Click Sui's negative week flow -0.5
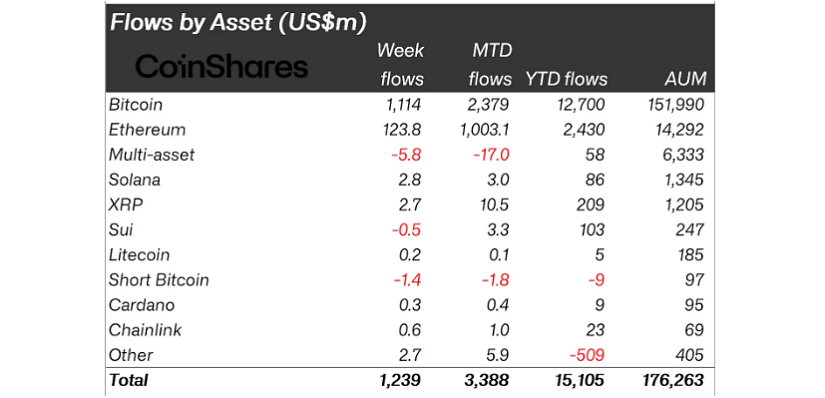This screenshot has height=398, width=825. click(x=408, y=230)
